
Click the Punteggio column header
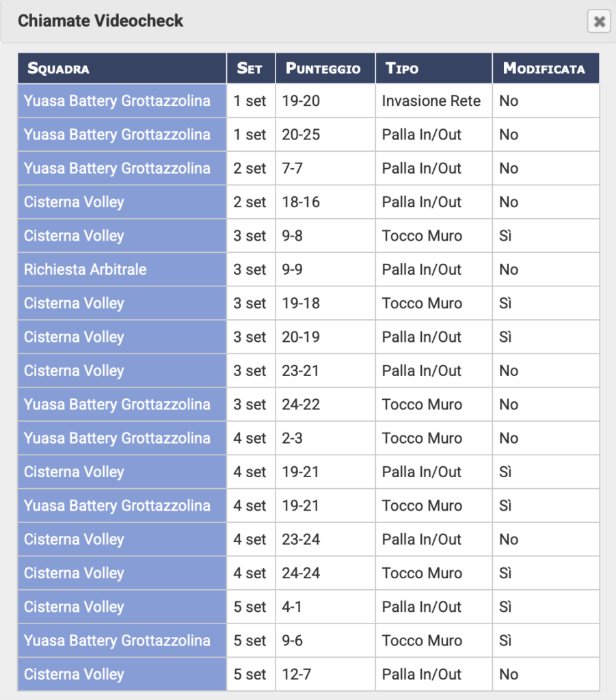point(323,68)
